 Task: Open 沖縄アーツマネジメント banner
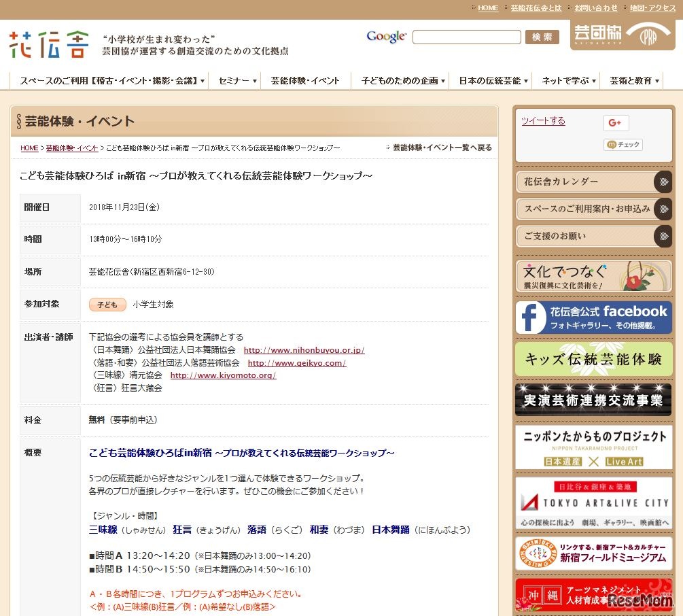pos(594,596)
